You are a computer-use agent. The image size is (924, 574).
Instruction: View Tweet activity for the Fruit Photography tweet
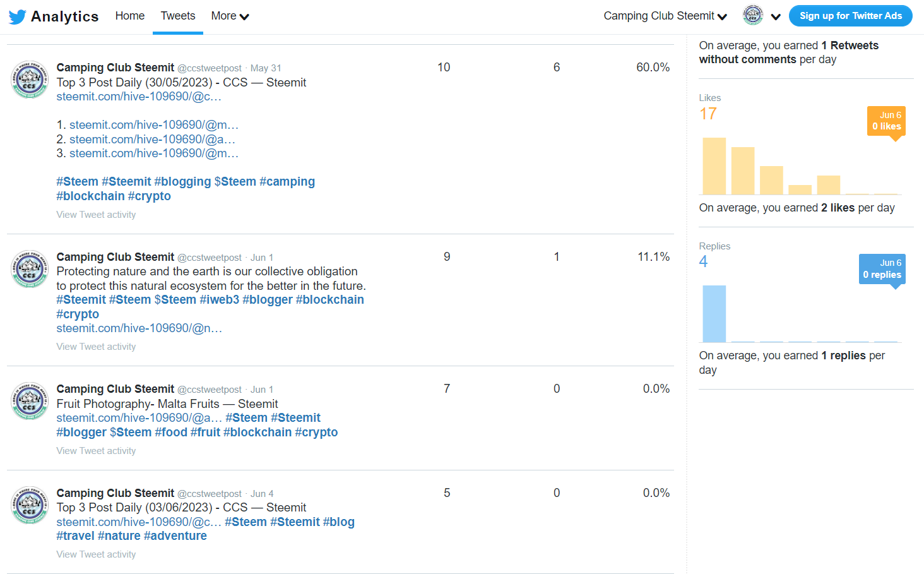(96, 451)
